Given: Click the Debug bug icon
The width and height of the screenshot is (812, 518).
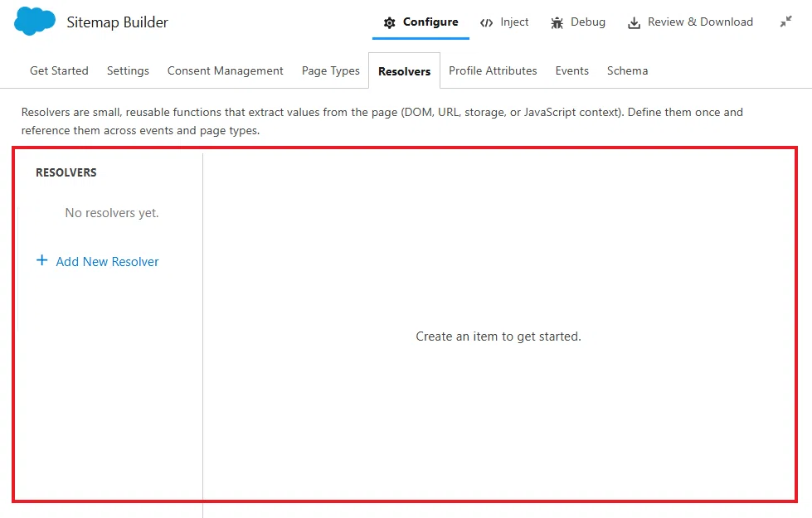Looking at the screenshot, I should point(557,22).
